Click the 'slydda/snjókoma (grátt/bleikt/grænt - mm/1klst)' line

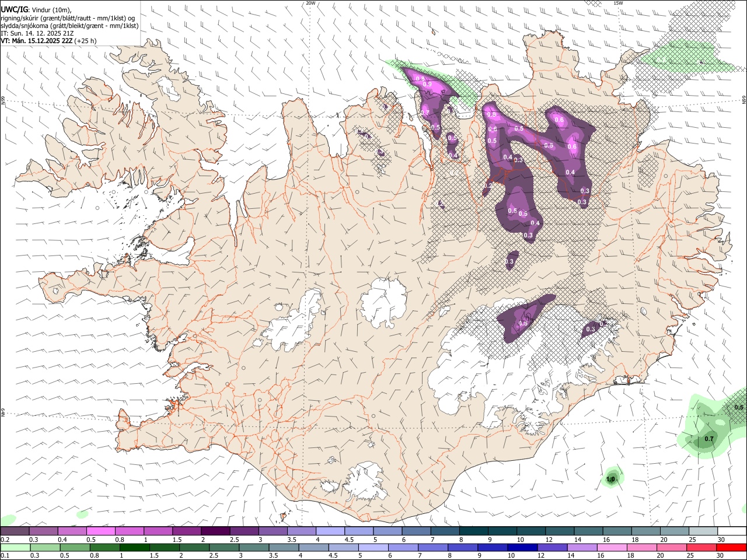[69, 26]
